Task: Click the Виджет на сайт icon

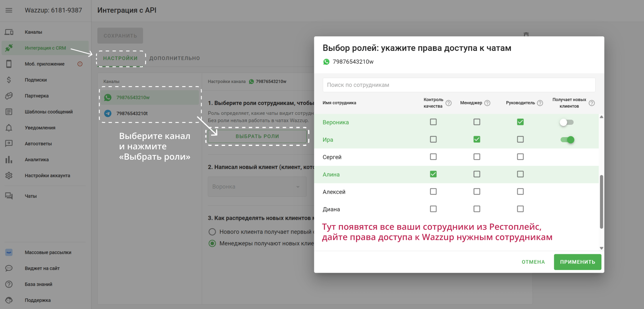Action: pyautogui.click(x=9, y=268)
